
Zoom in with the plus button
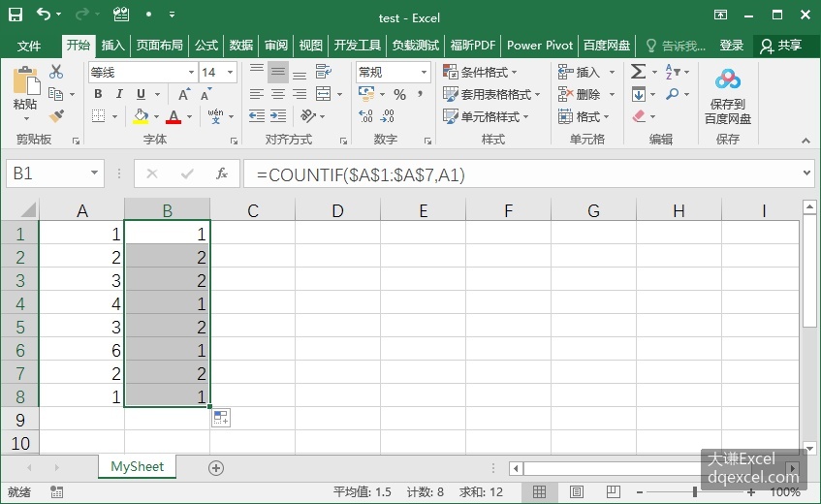point(751,492)
